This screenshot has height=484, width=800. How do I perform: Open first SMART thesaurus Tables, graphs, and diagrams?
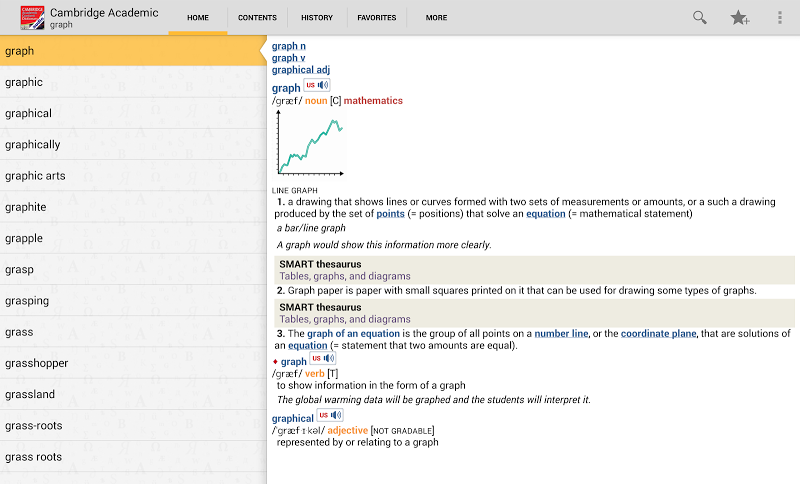pyautogui.click(x=345, y=276)
